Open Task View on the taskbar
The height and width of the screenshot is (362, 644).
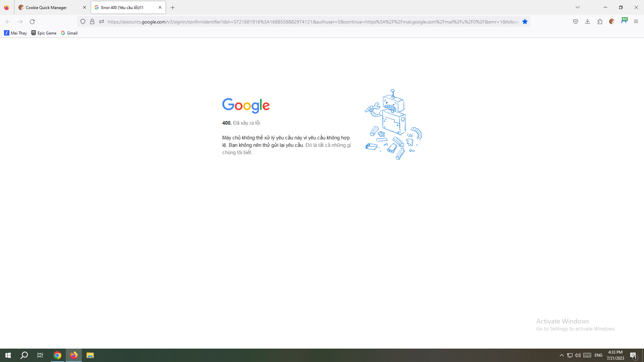click(40, 355)
